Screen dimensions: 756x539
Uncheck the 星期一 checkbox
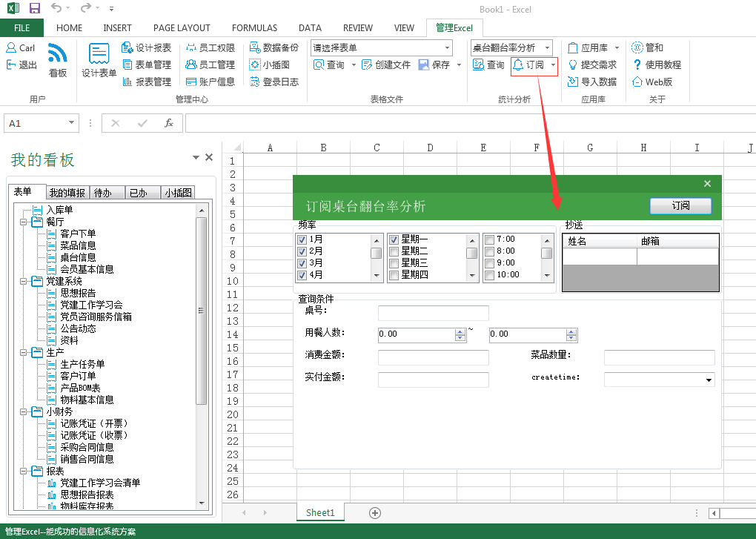tap(394, 239)
